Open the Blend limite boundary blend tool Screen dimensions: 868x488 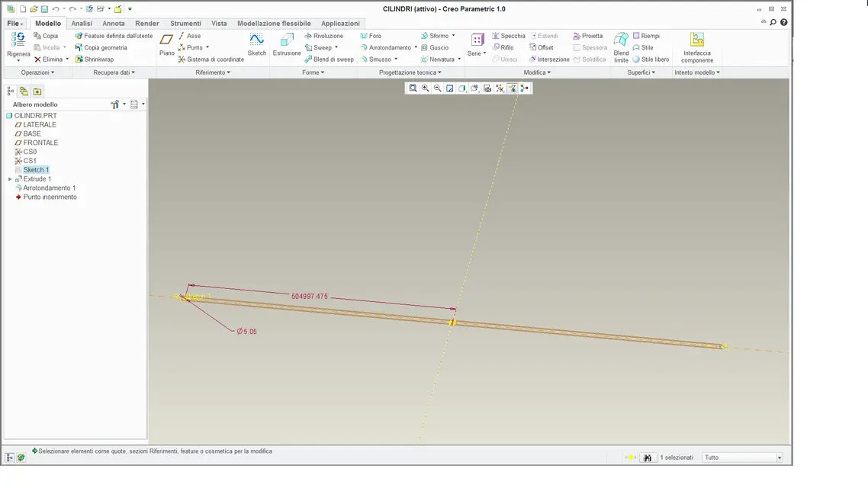point(621,47)
